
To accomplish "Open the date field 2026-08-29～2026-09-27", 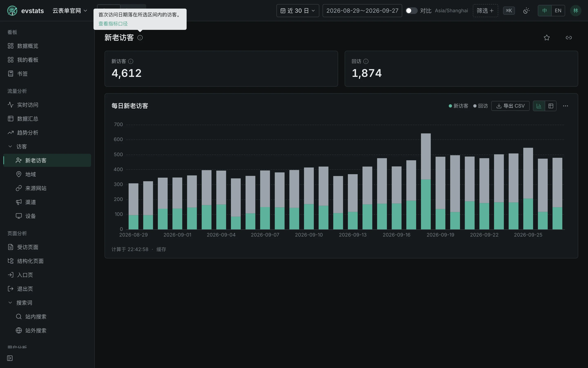I will coord(362,11).
